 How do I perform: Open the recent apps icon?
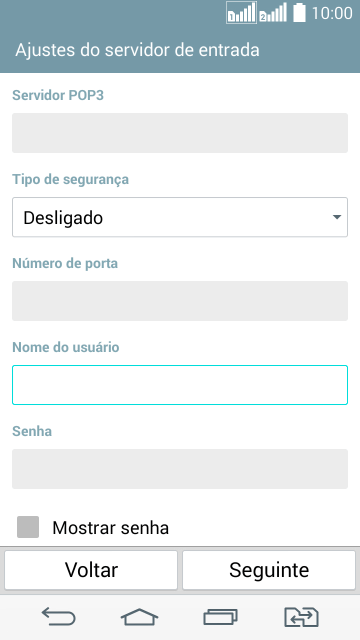[x=220, y=617]
